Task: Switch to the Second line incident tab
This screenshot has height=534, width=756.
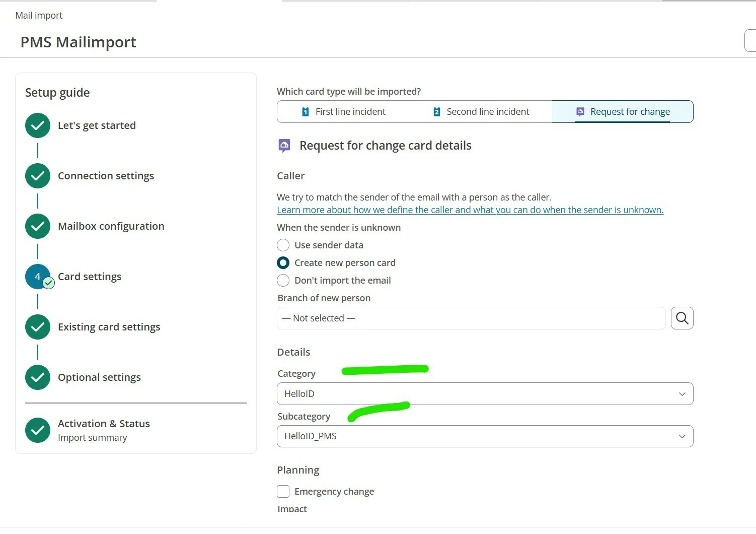Action: [x=482, y=112]
